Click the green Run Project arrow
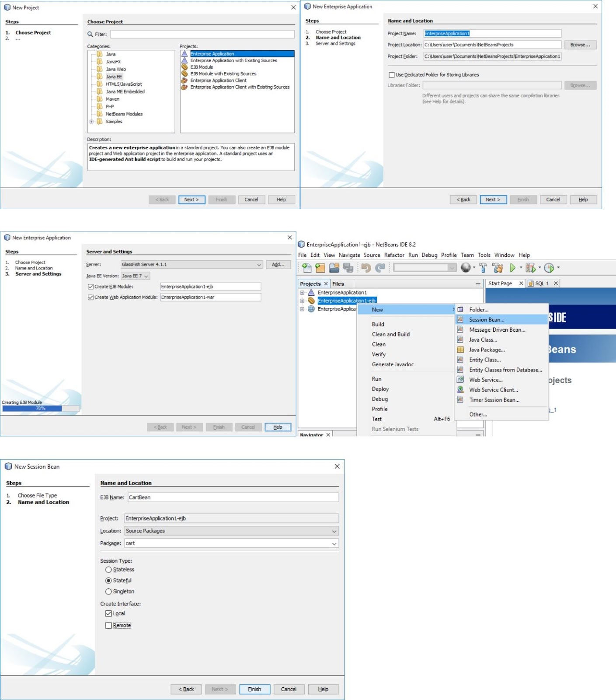The width and height of the screenshot is (616, 700). (512, 268)
